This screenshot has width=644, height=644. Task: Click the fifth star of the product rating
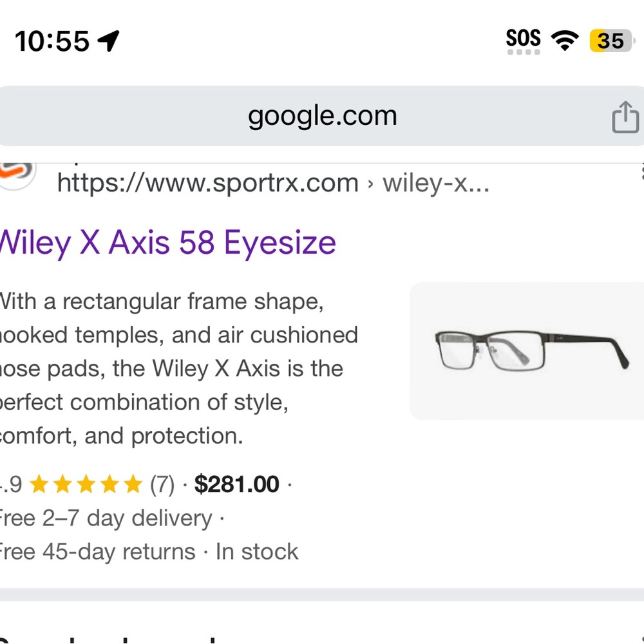pos(133,484)
